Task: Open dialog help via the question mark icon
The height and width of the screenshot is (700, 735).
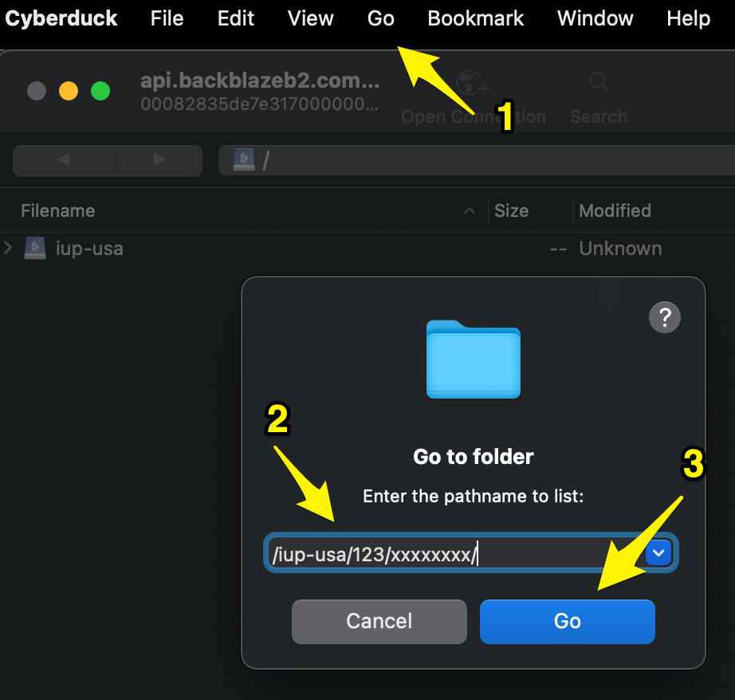Action: (x=664, y=317)
